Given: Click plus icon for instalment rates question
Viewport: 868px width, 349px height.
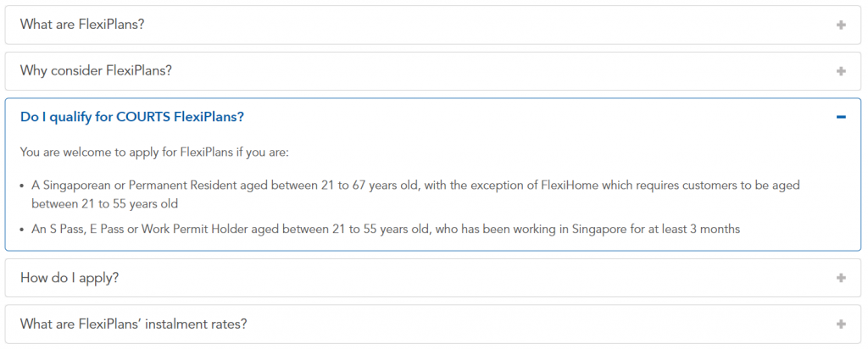Looking at the screenshot, I should (841, 324).
